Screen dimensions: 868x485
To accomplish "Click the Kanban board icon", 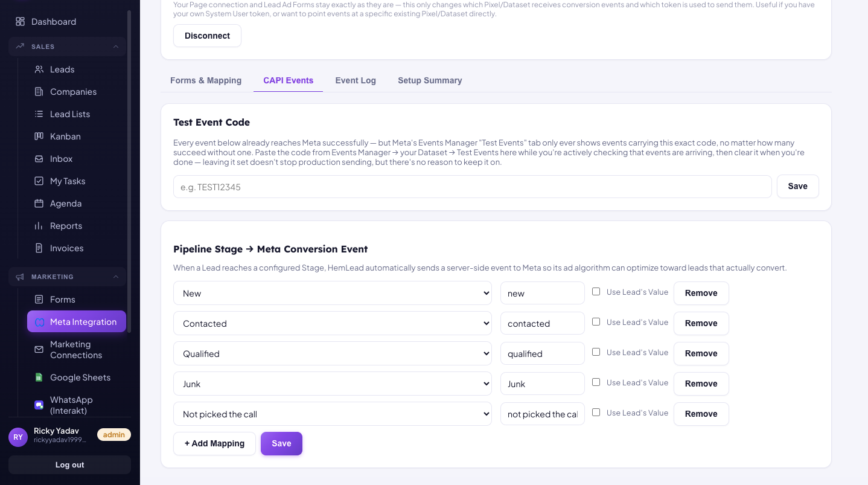I will click(39, 137).
